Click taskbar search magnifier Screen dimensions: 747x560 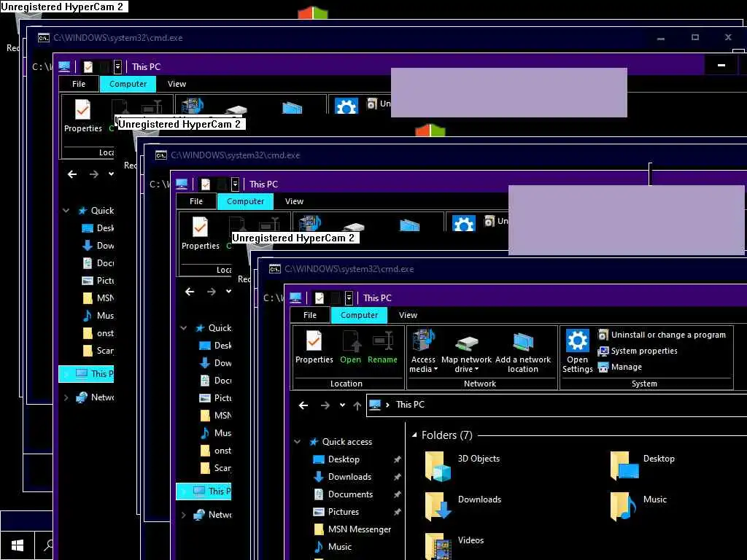[47, 545]
